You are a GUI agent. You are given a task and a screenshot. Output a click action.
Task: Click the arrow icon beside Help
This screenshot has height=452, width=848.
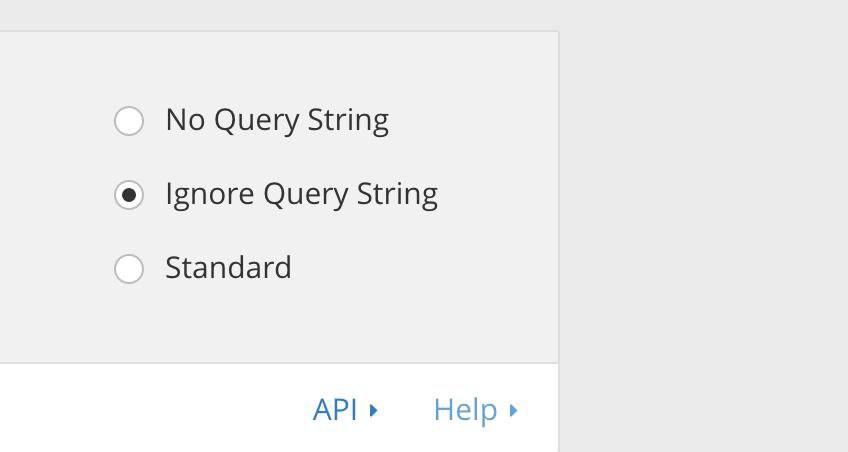tap(513, 410)
